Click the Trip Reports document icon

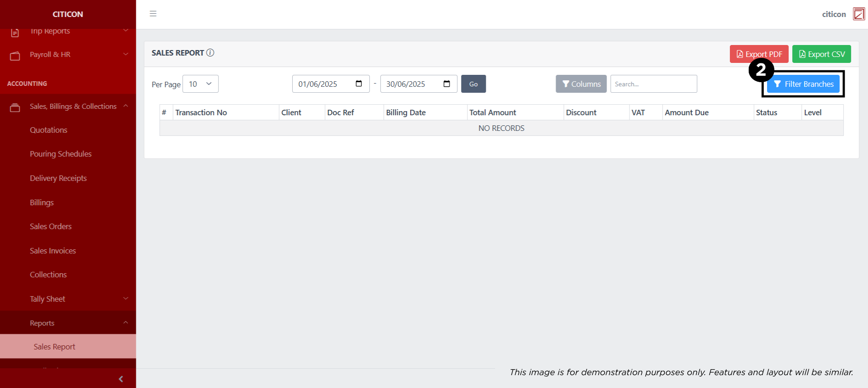click(x=15, y=32)
